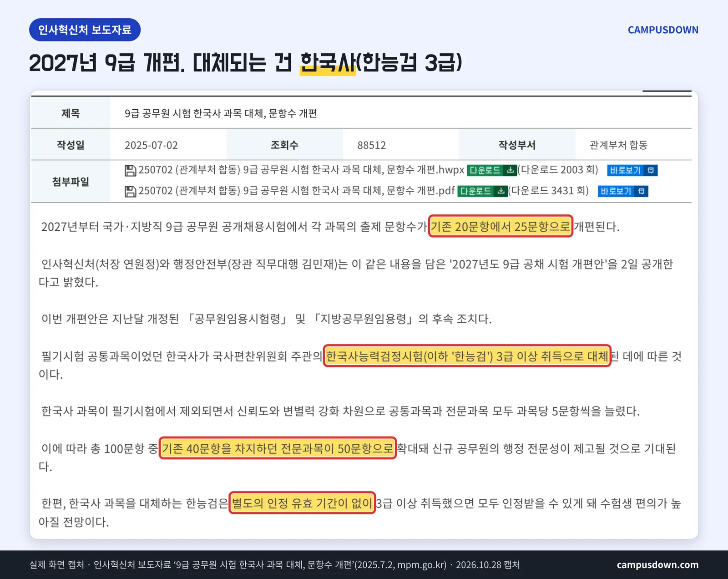Select the department value 관계부처 합동
The height and width of the screenshot is (579, 728).
[618, 145]
